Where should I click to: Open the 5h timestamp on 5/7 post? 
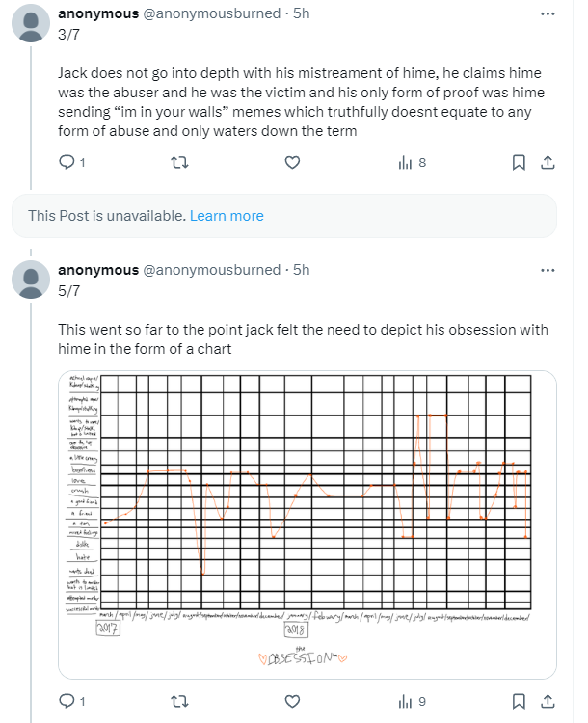tap(301, 270)
